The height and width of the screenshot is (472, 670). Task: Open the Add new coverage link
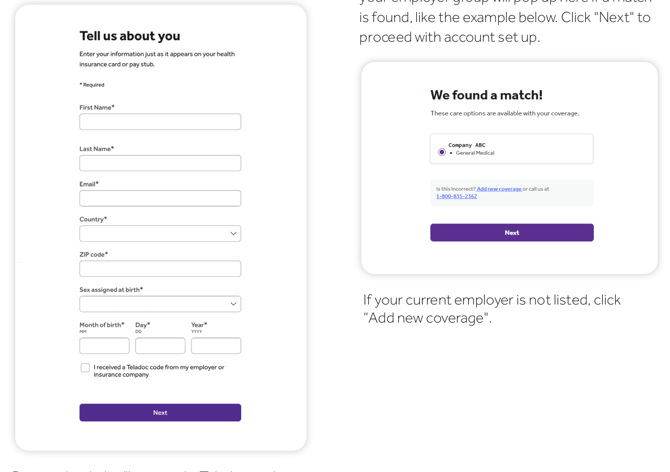[x=499, y=189]
